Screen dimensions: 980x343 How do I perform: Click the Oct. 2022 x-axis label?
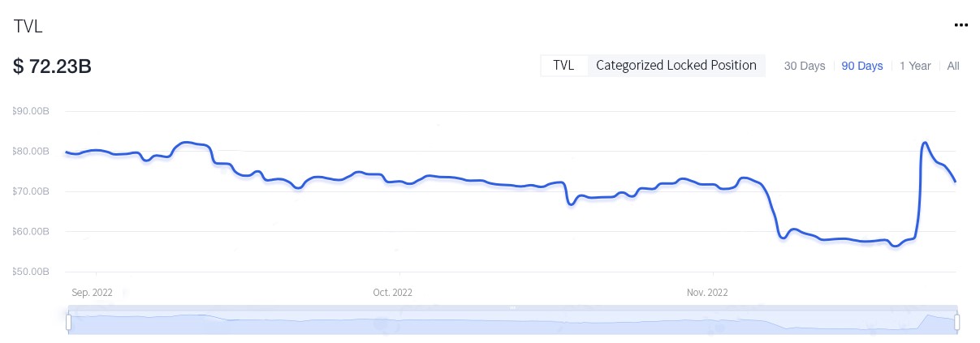392,293
